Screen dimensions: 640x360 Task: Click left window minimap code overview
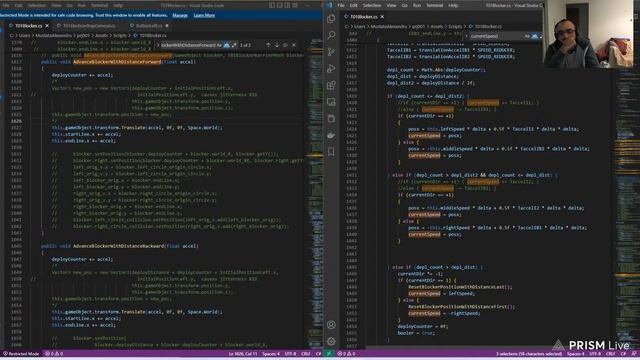click(315, 194)
